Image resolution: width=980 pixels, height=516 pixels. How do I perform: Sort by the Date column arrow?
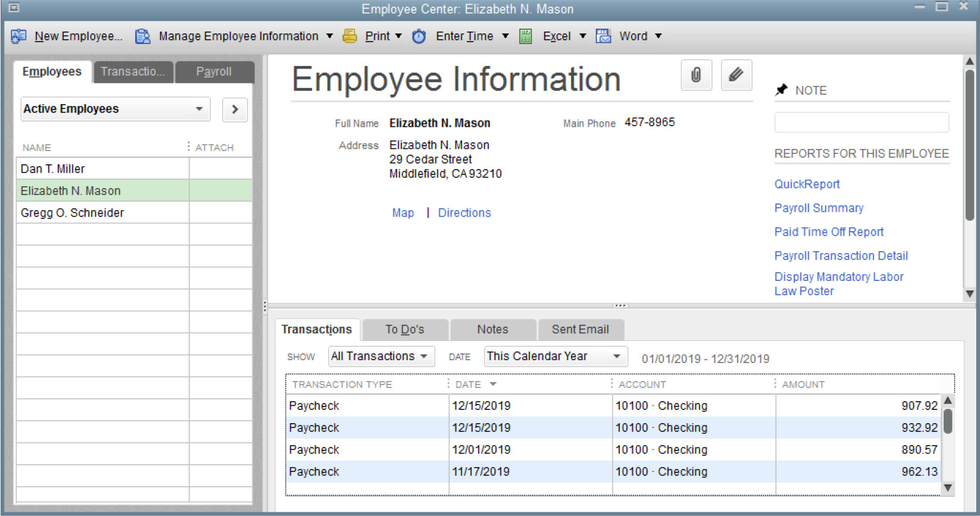pos(493,384)
